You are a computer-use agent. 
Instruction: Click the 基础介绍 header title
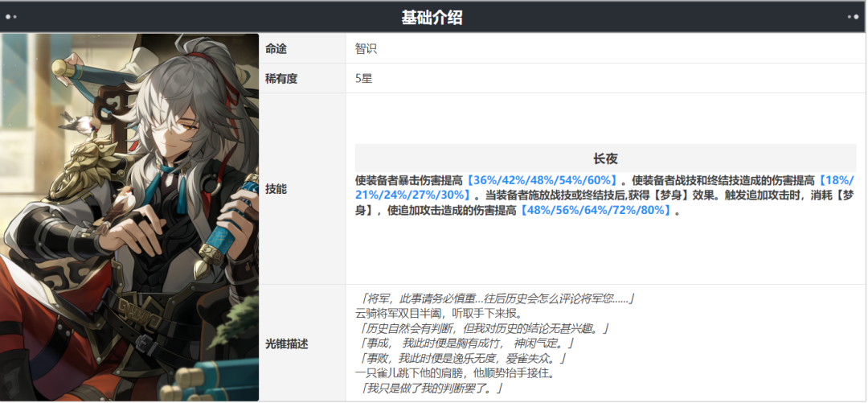432,18
